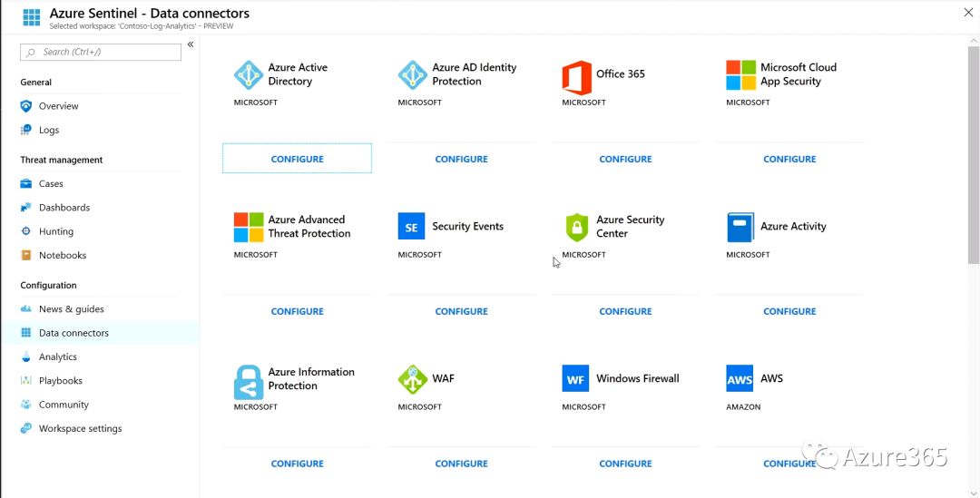Collapse the sidebar using the double chevron
This screenshot has height=498, width=980.
pyautogui.click(x=191, y=44)
